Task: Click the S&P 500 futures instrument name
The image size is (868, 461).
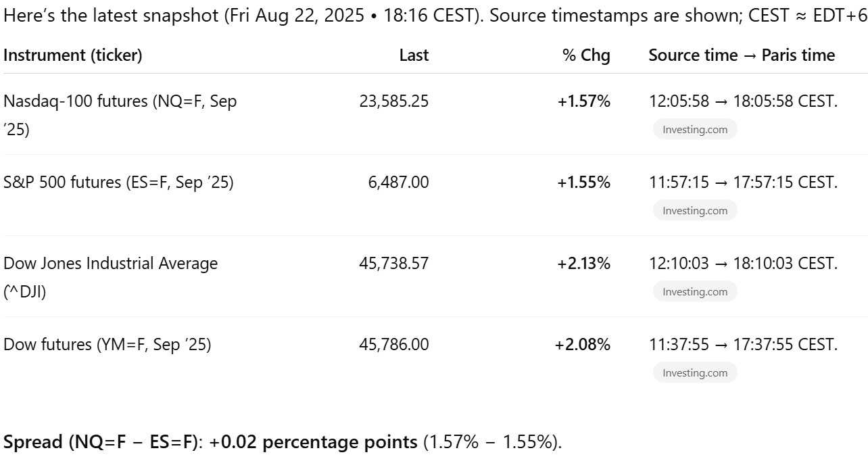Action: click(118, 183)
